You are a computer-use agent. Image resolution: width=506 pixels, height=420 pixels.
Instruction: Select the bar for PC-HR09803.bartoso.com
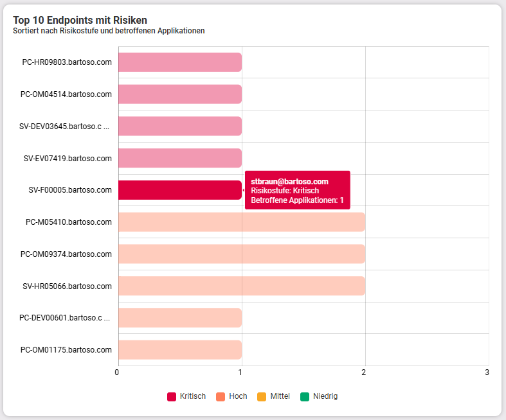pos(180,62)
